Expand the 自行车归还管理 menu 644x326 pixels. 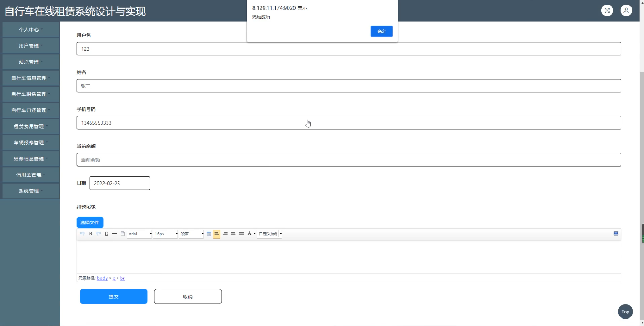(31, 110)
